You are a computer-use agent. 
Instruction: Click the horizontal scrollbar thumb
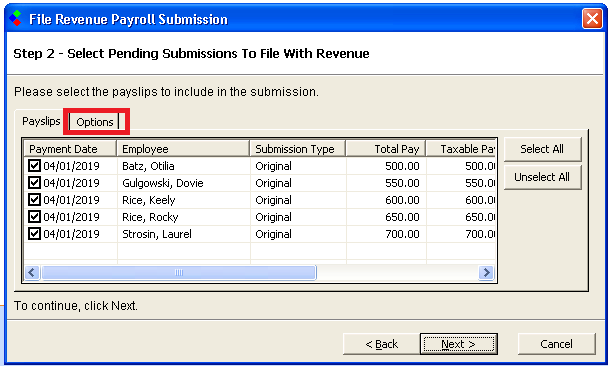pyautogui.click(x=179, y=273)
